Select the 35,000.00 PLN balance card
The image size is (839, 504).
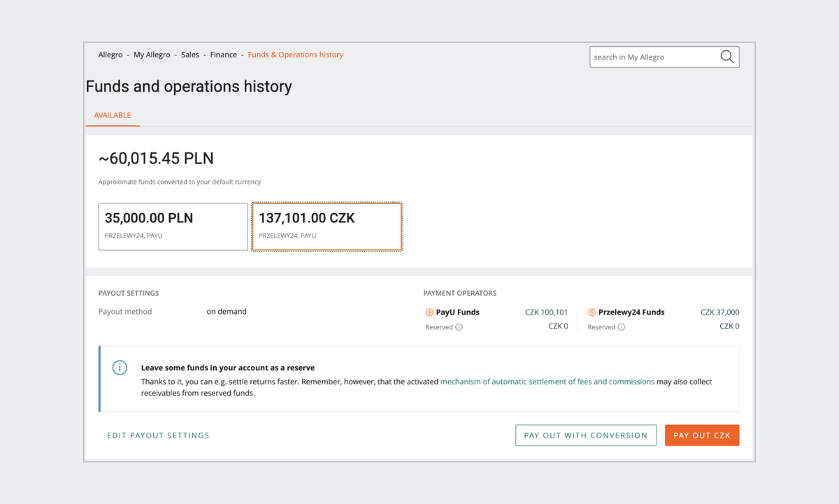point(173,226)
